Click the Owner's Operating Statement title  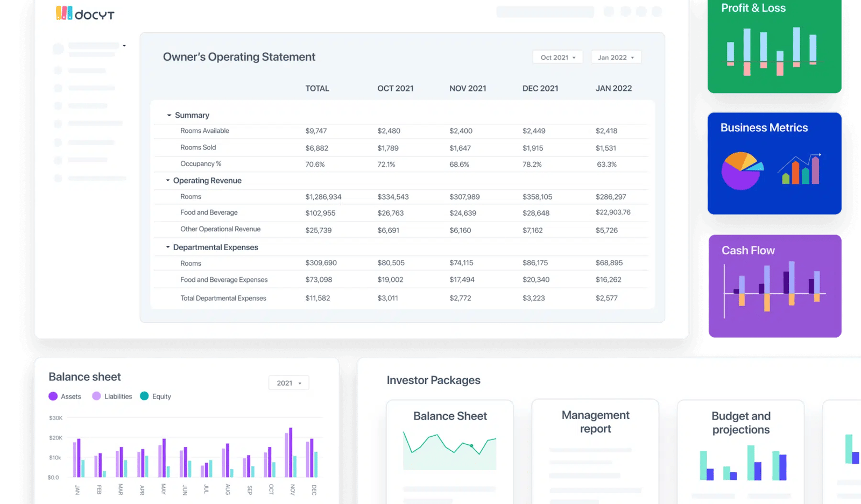(239, 57)
